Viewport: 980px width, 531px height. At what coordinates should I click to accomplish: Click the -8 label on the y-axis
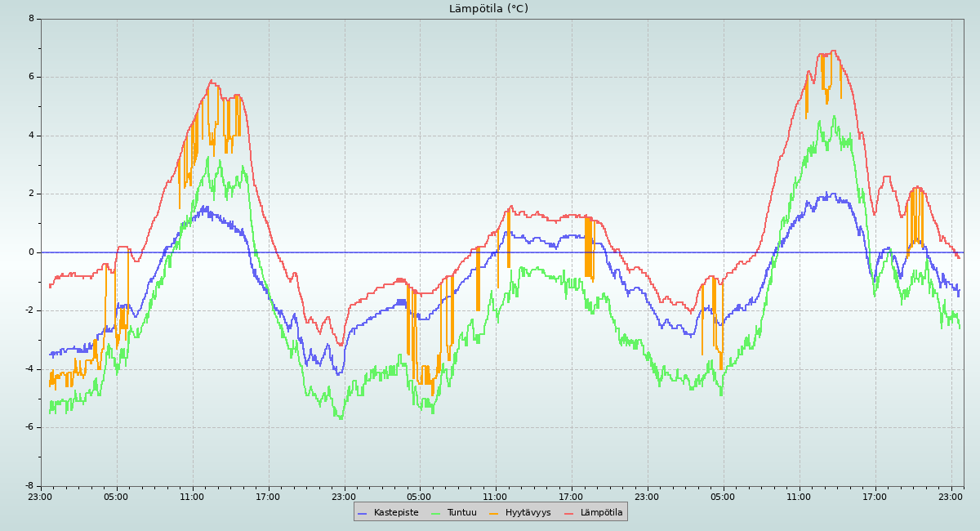coord(29,486)
